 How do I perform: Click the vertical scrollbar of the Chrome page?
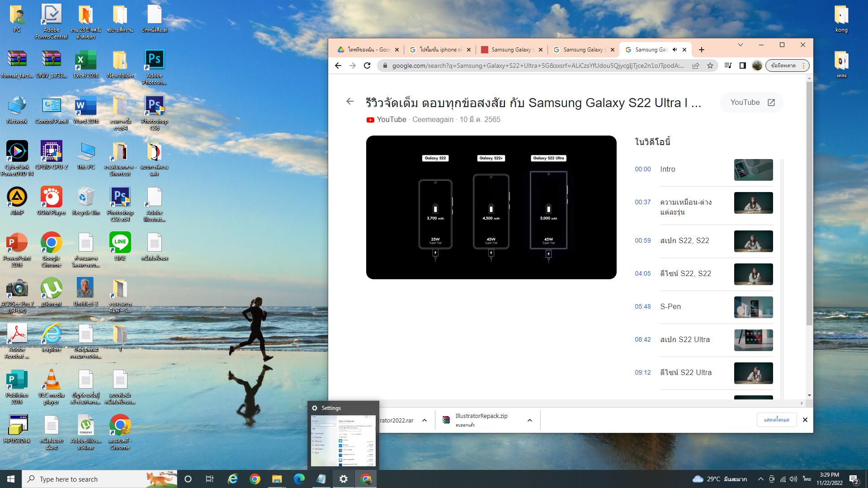click(x=809, y=203)
